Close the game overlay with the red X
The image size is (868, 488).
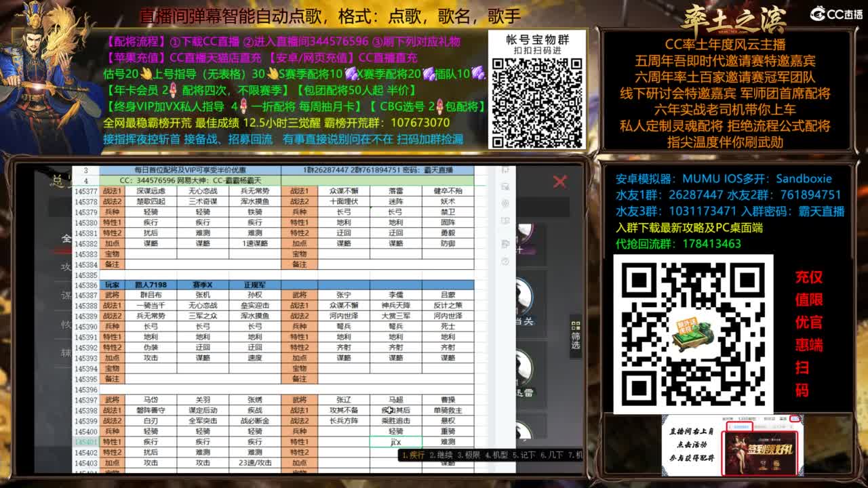tap(559, 182)
